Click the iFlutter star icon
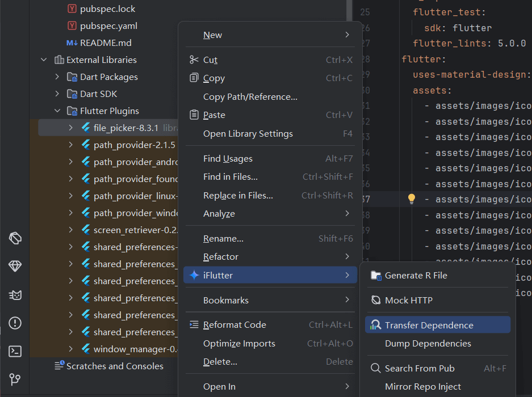The height and width of the screenshot is (397, 532). click(x=194, y=275)
